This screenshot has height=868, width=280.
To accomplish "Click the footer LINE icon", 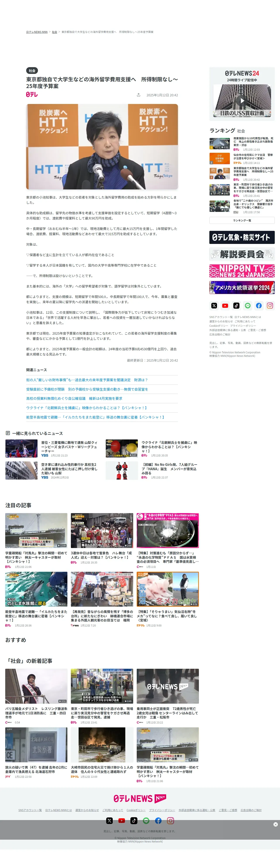I will [x=146, y=820].
